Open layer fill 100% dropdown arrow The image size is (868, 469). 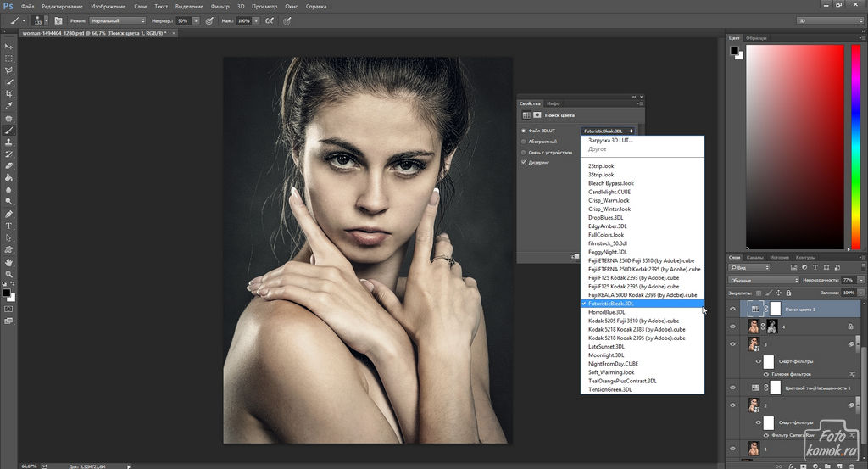point(861,293)
